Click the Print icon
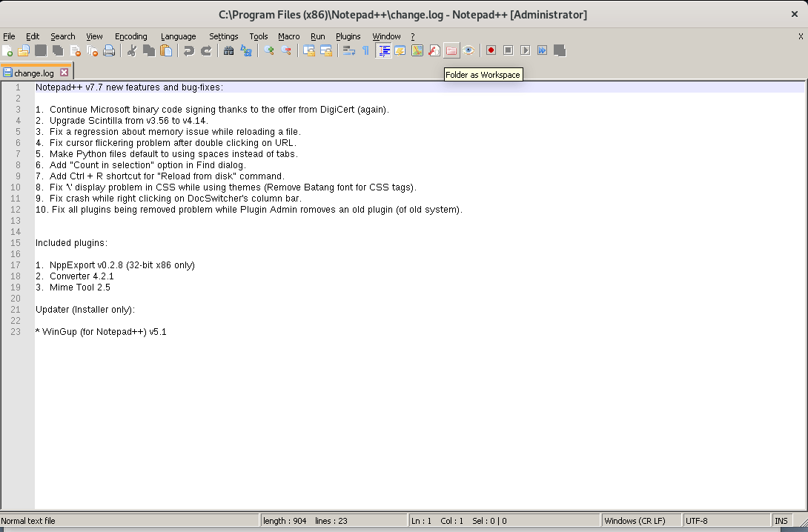The height and width of the screenshot is (532, 808). (x=109, y=50)
